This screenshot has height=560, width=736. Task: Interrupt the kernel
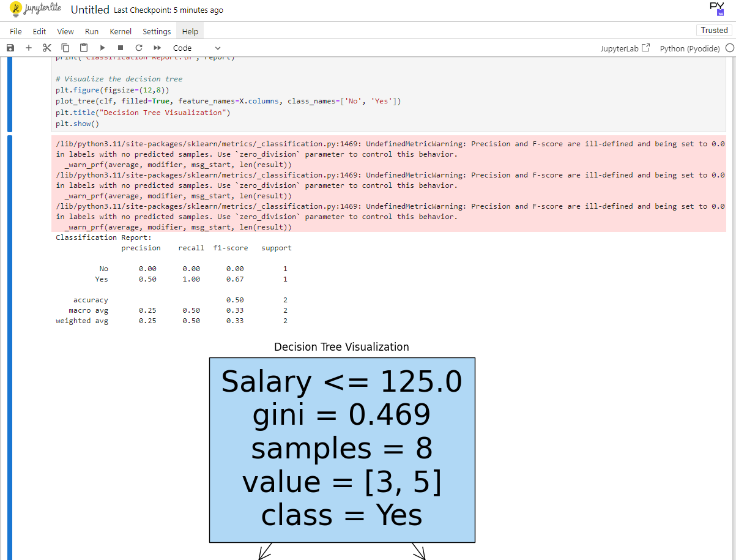pyautogui.click(x=121, y=47)
